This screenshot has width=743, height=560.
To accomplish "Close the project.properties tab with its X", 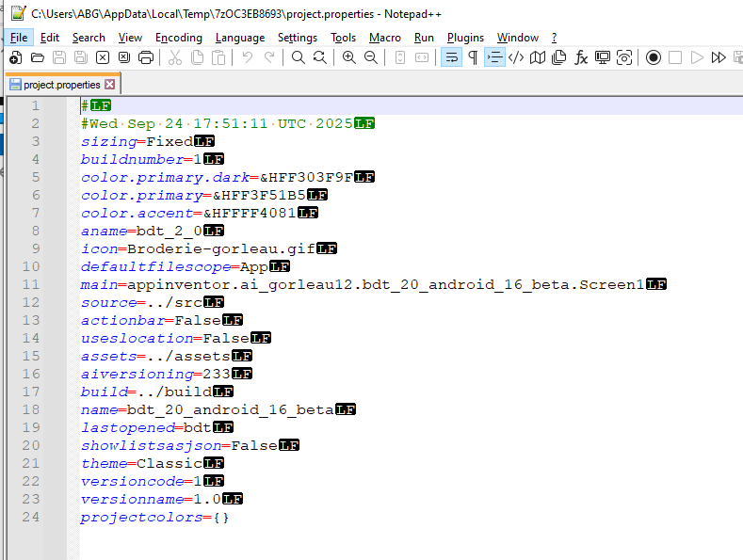I will 109,85.
